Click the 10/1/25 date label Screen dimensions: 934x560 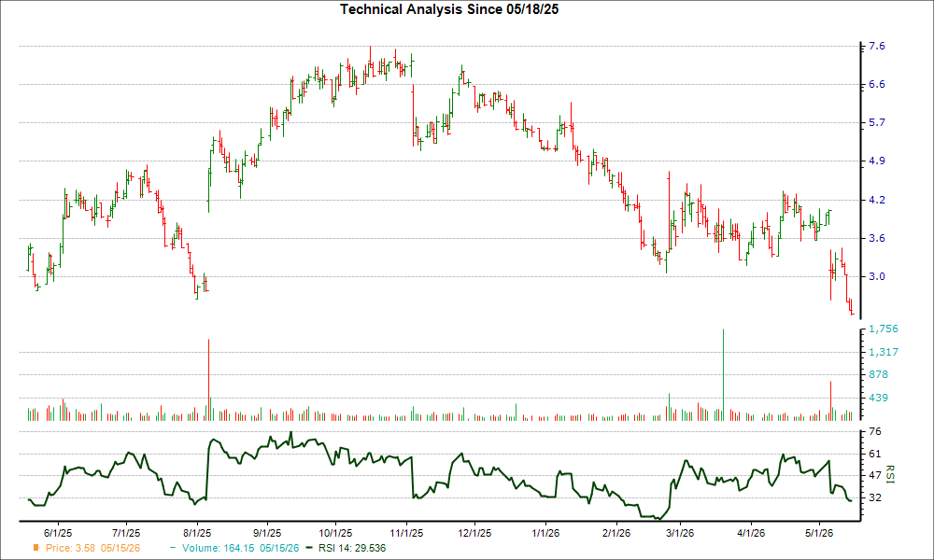pyautogui.click(x=335, y=533)
